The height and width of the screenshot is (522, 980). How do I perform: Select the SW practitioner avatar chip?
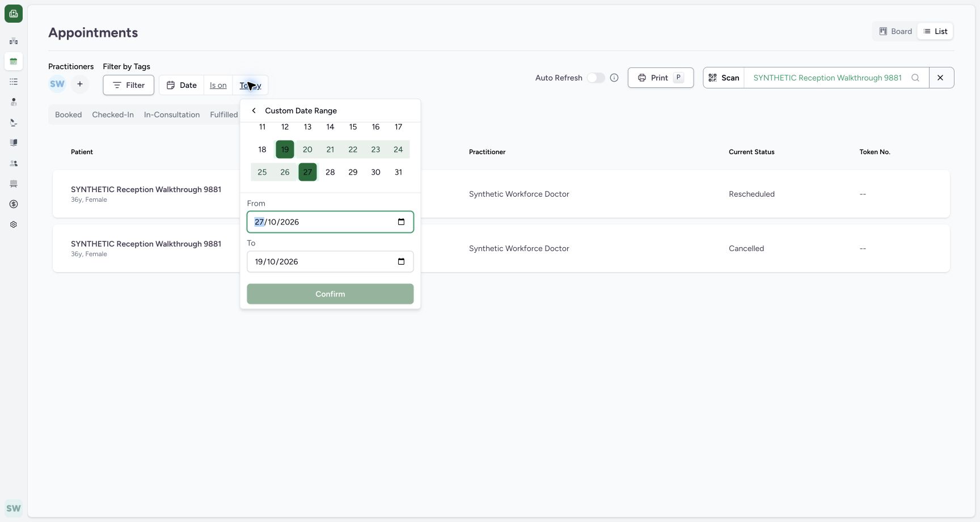[57, 84]
